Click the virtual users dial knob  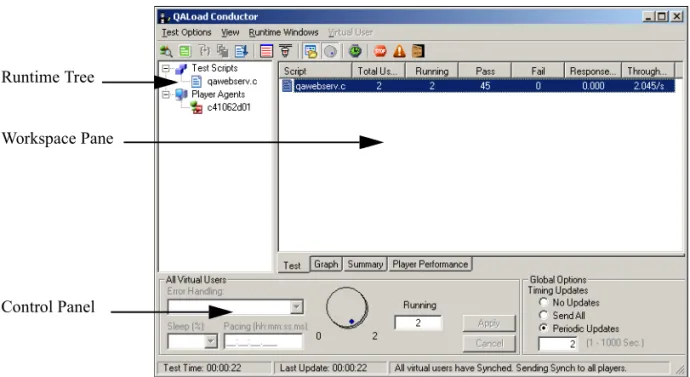coord(347,307)
